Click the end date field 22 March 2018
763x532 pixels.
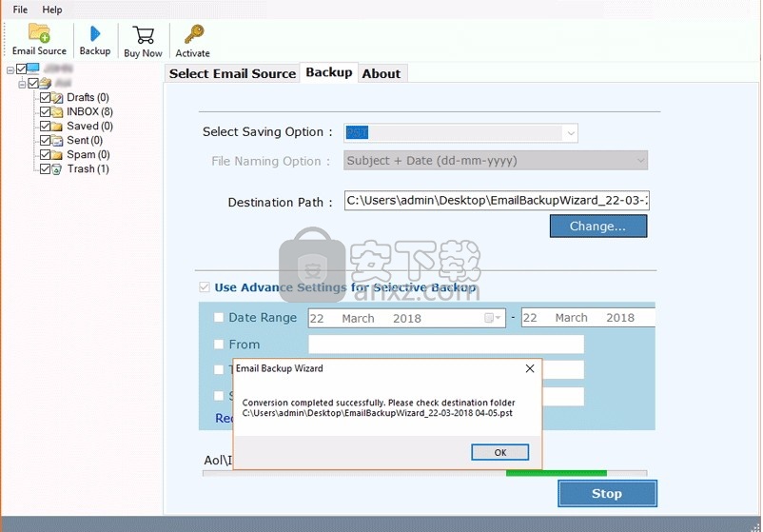588,317
